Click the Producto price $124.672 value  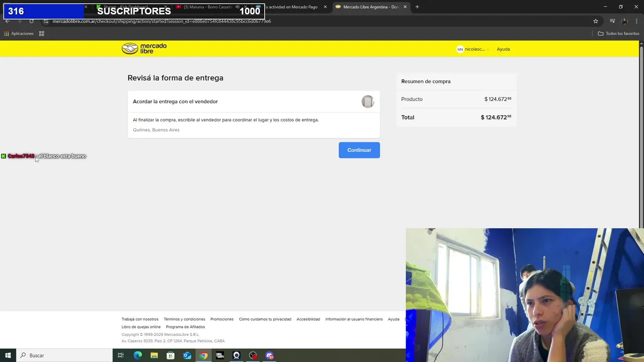498,99
